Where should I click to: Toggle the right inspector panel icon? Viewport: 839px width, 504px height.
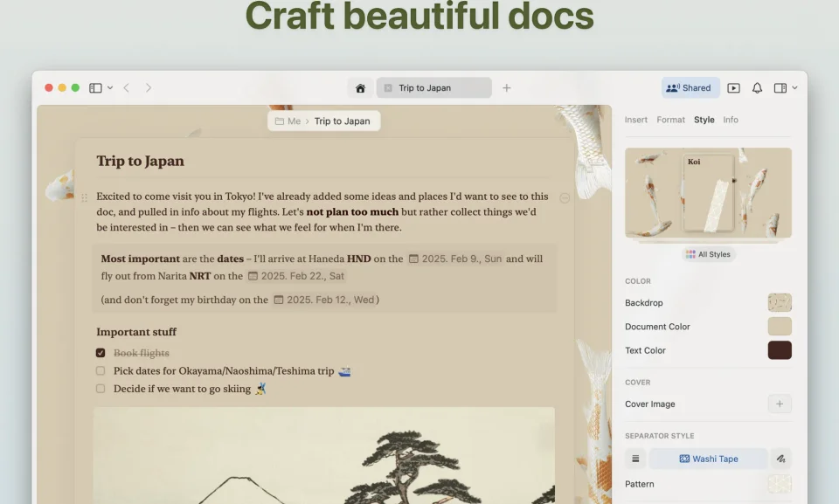pyautogui.click(x=780, y=87)
